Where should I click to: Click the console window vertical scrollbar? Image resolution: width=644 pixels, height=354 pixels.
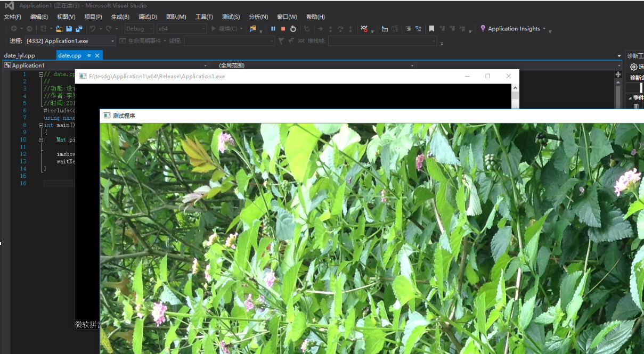515,96
